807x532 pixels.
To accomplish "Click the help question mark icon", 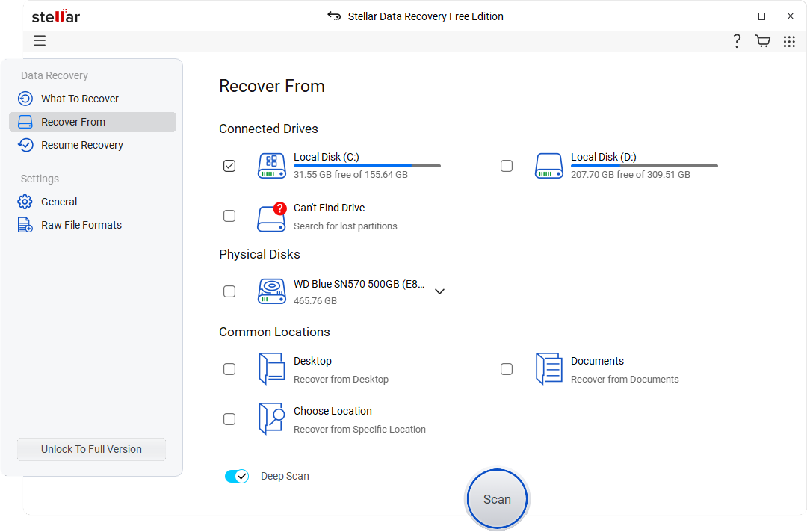I will 737,40.
